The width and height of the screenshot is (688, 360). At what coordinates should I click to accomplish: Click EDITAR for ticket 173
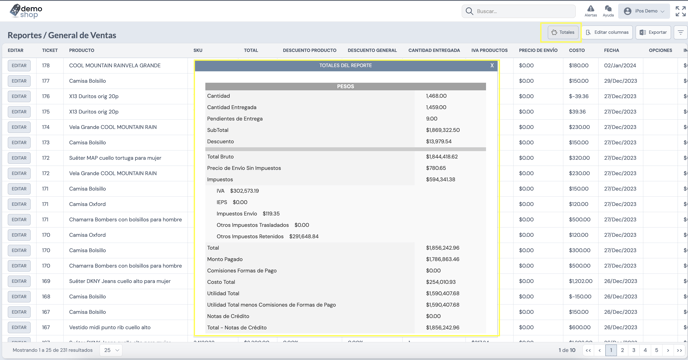coord(19,142)
